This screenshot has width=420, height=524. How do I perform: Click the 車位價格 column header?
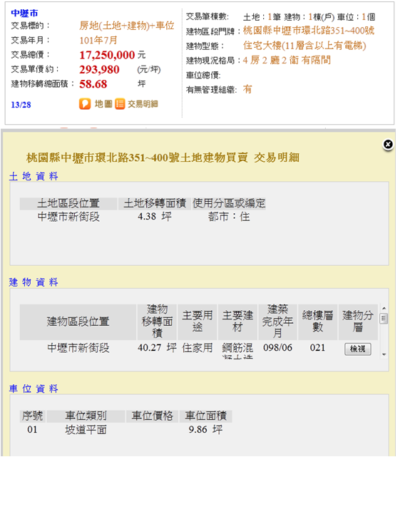153,416
